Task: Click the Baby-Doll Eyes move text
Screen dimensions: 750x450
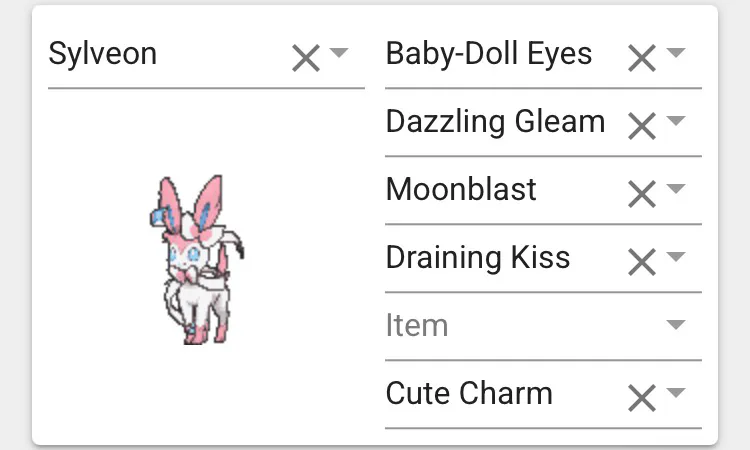Action: (488, 54)
